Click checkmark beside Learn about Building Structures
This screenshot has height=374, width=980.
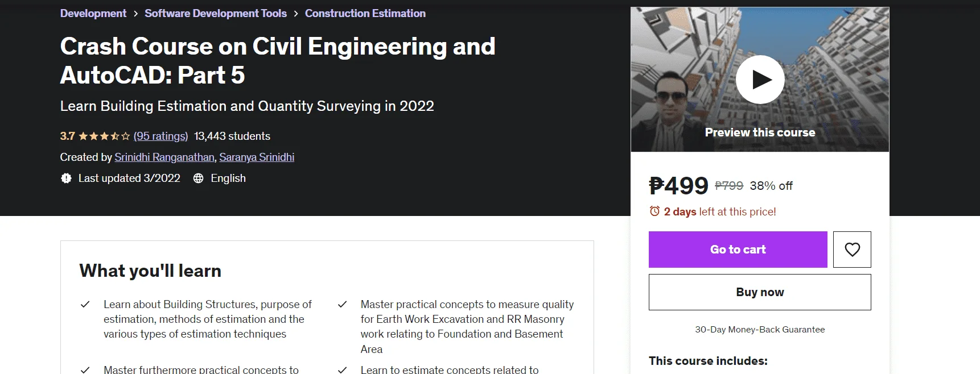point(85,305)
